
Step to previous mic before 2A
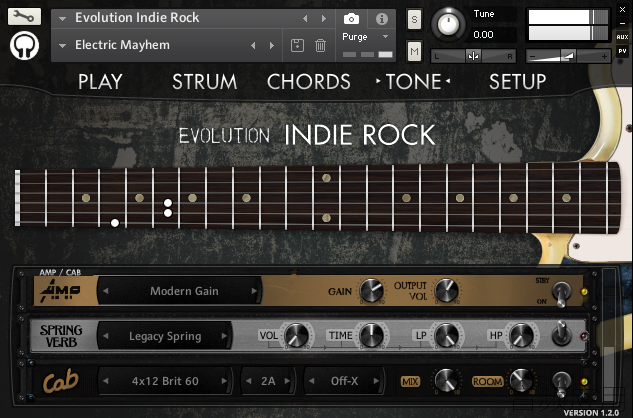click(x=249, y=381)
